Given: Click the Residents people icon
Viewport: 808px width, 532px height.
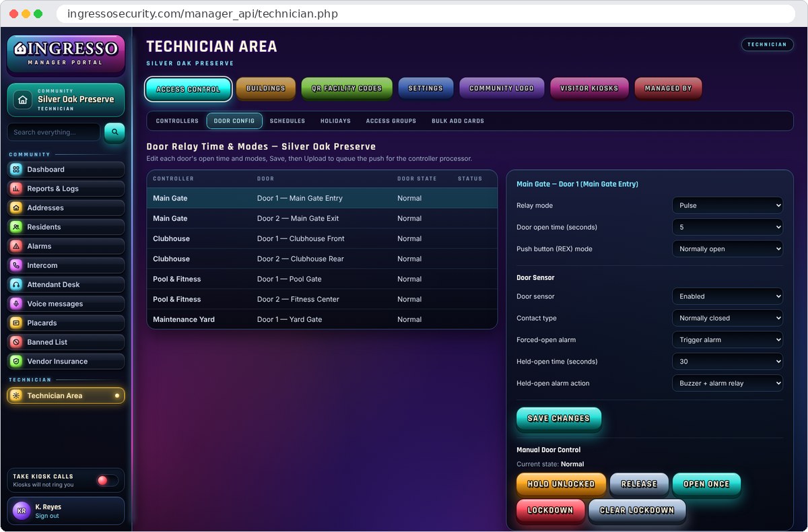Looking at the screenshot, I should point(16,227).
